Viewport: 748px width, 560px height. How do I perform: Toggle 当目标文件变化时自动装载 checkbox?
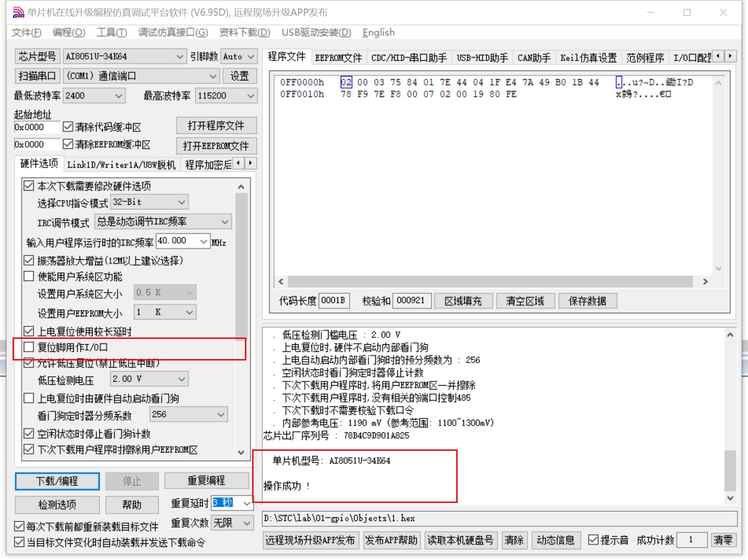tap(19, 542)
